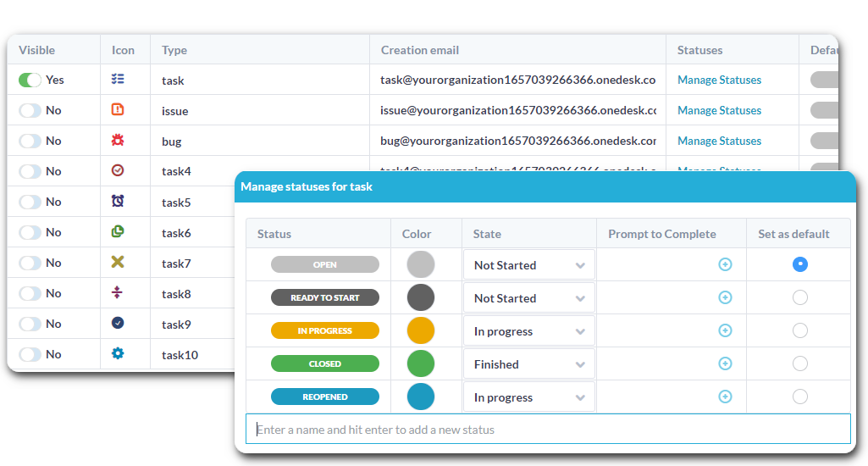Enable visibility toggle for task10
868x466 pixels.
click(30, 354)
